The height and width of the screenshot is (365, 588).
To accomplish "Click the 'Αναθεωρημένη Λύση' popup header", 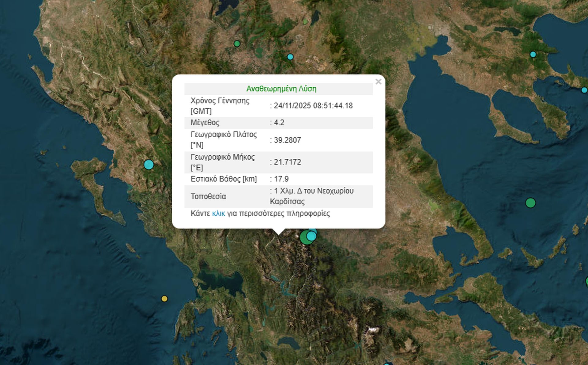I will [281, 89].
